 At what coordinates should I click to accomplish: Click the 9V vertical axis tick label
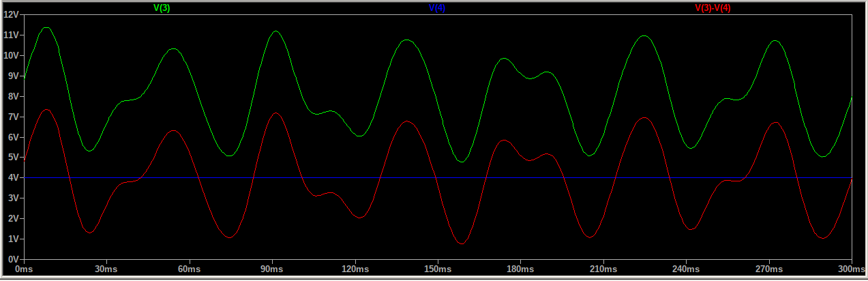click(14, 76)
